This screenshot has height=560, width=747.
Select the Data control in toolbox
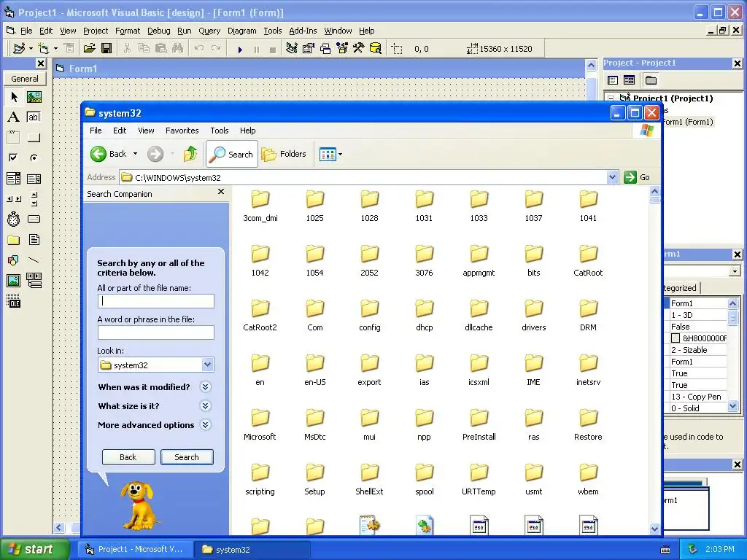34,281
